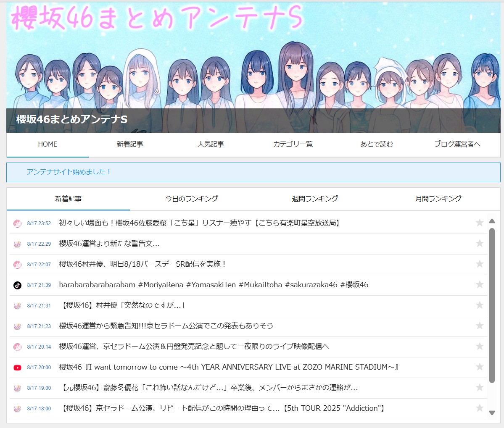Open I want tomorrow to come video link

pos(229,367)
